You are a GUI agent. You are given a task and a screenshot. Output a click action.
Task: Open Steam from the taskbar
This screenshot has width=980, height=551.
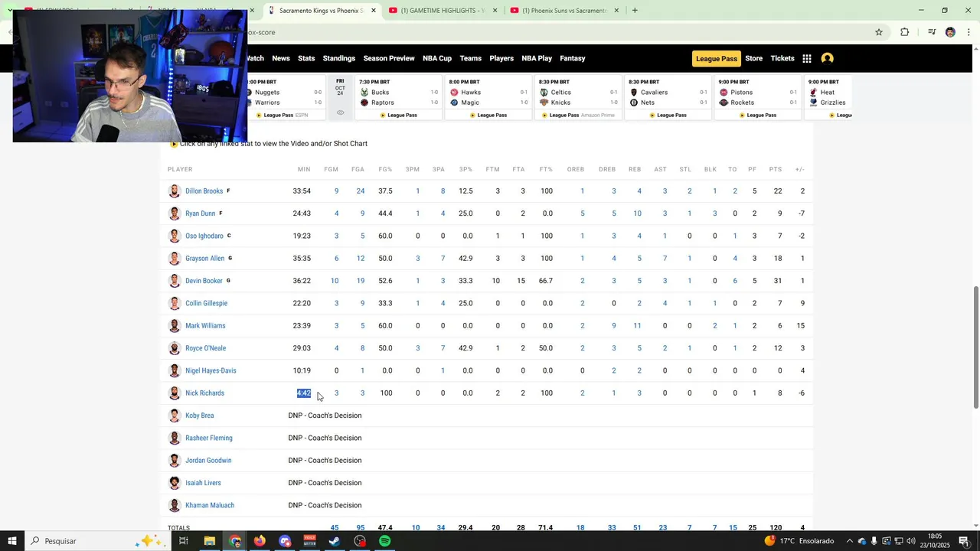335,541
